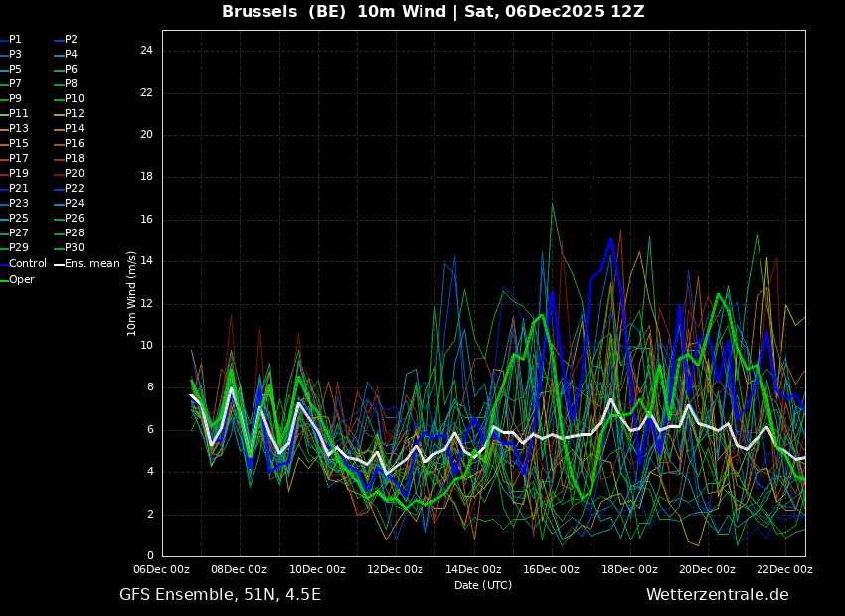Select the 22Dec 00z date tick label
This screenshot has height=616, width=845.
(x=784, y=570)
